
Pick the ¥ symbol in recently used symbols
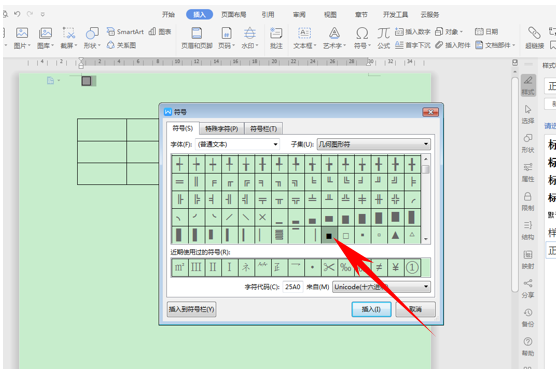click(x=395, y=267)
